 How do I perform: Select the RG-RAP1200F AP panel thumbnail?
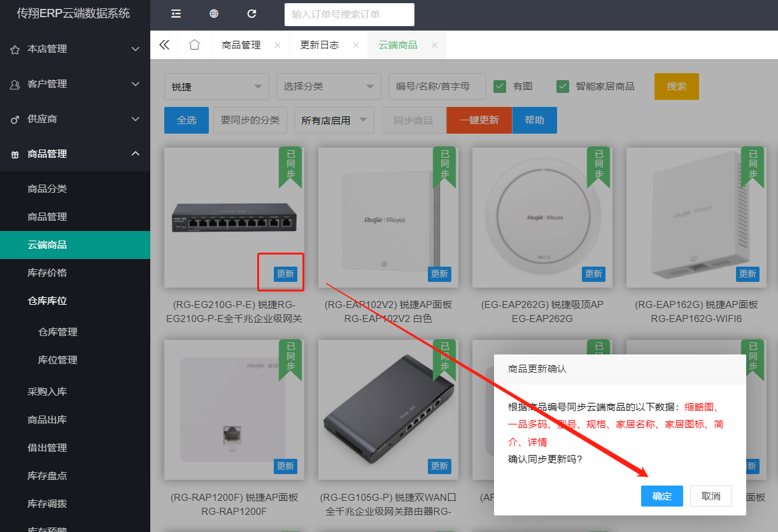(x=234, y=410)
